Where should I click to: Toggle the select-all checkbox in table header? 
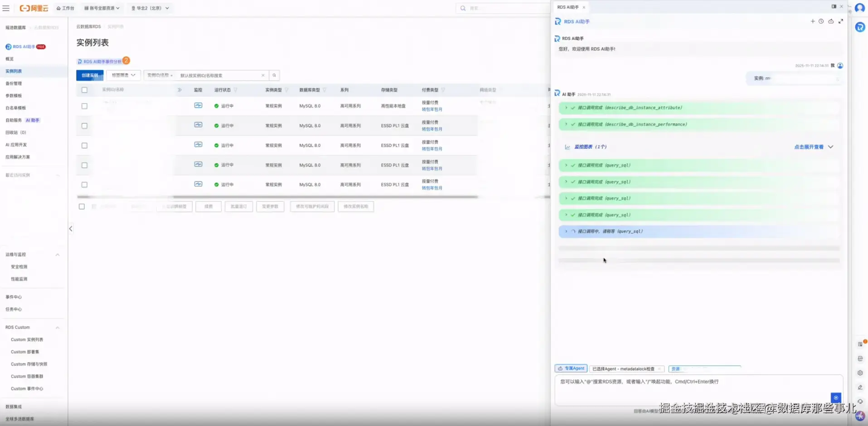click(x=84, y=90)
